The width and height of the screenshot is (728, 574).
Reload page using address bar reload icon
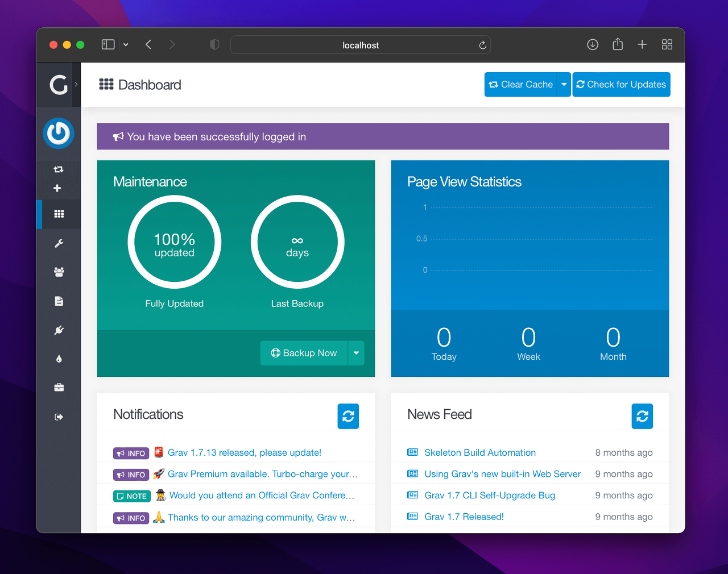(483, 45)
